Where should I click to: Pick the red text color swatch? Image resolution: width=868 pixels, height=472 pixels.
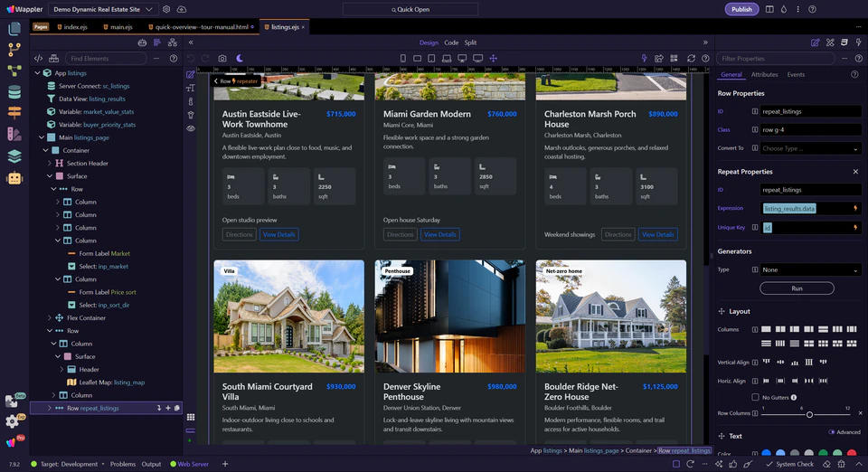pyautogui.click(x=852, y=453)
